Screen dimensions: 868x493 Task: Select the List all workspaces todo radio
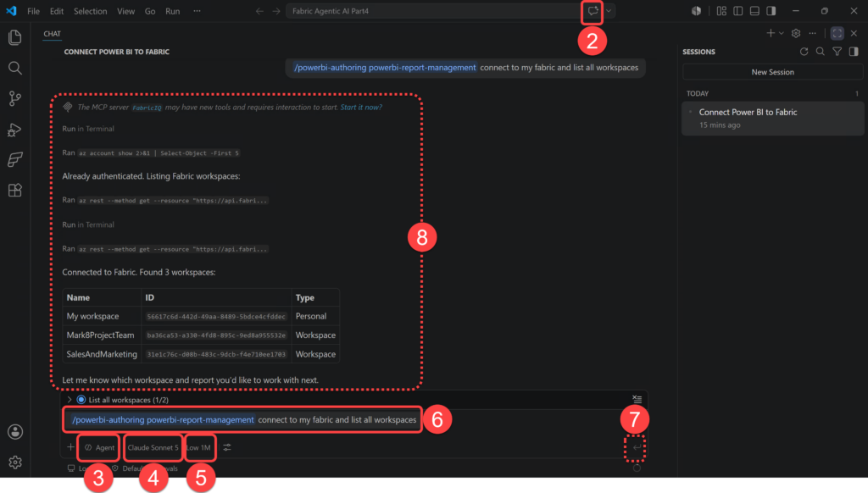tap(81, 400)
